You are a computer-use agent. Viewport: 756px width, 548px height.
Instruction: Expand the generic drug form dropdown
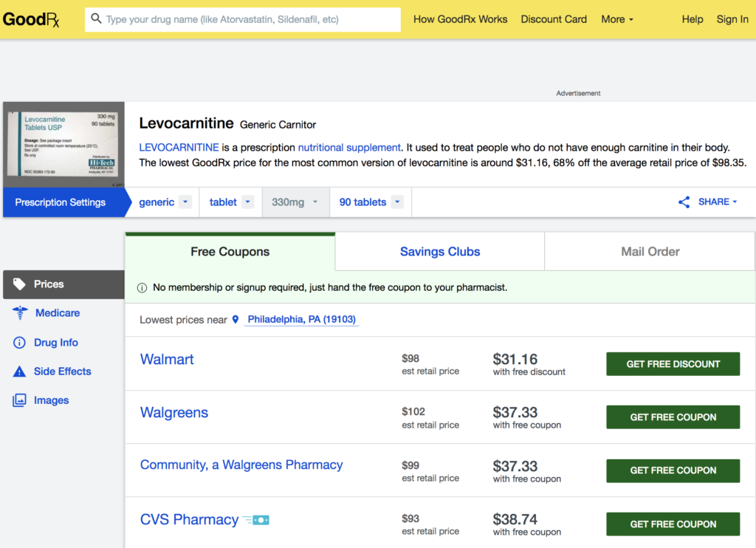click(185, 202)
